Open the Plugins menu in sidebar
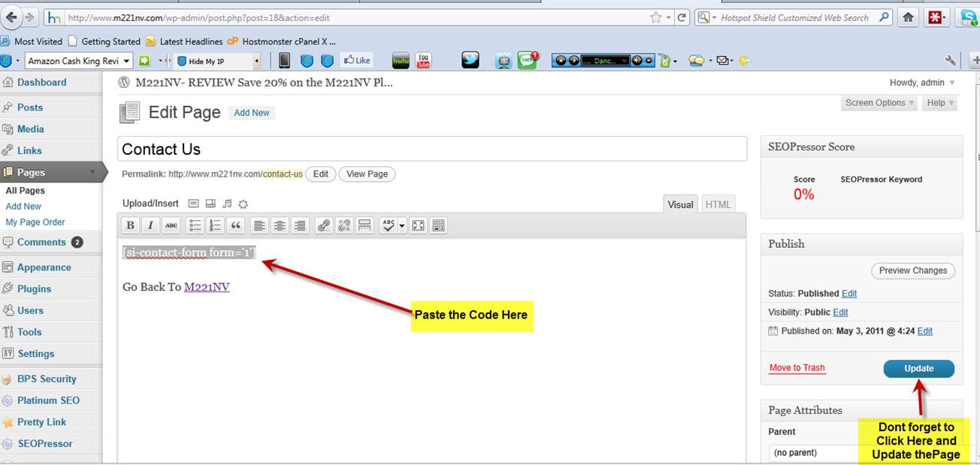The image size is (980, 465). [35, 288]
